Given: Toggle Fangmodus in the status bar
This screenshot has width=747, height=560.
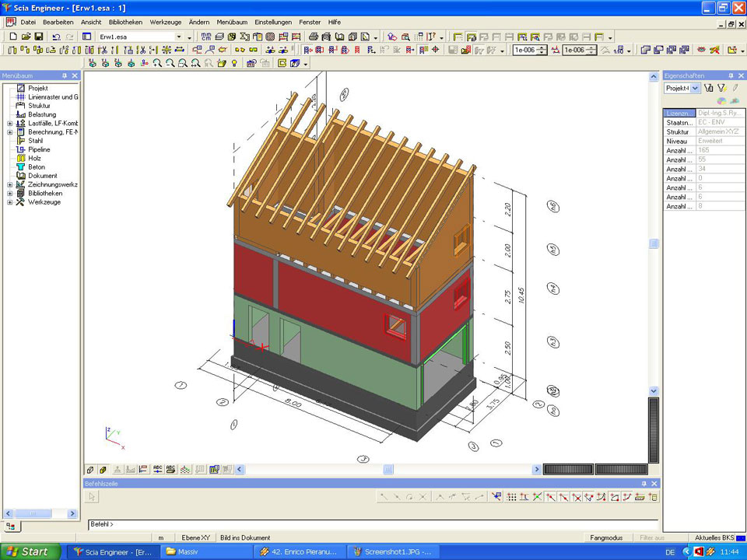Looking at the screenshot, I should [606, 537].
